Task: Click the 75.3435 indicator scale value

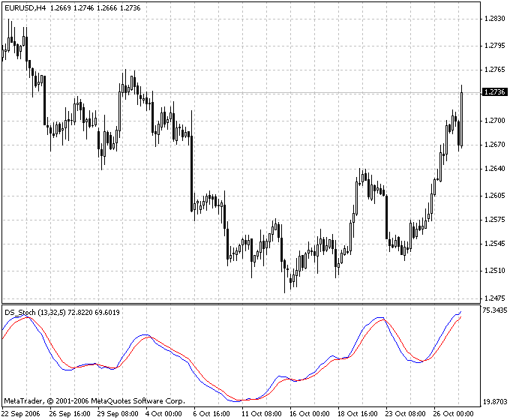Action: point(494,310)
